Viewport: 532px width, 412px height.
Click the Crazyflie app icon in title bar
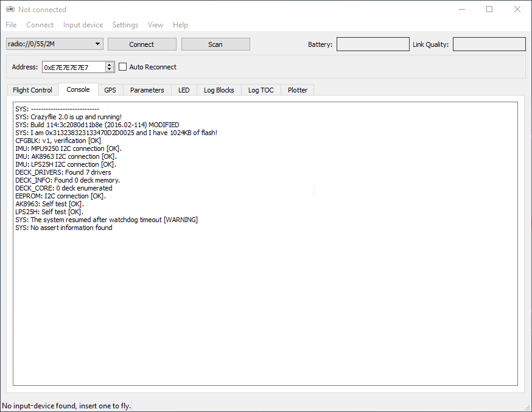coord(10,10)
